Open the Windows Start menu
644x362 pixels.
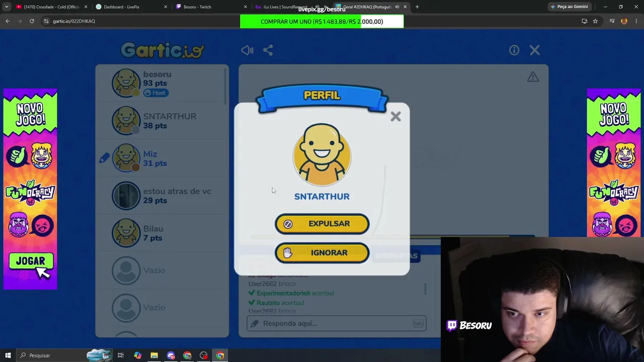click(x=8, y=355)
